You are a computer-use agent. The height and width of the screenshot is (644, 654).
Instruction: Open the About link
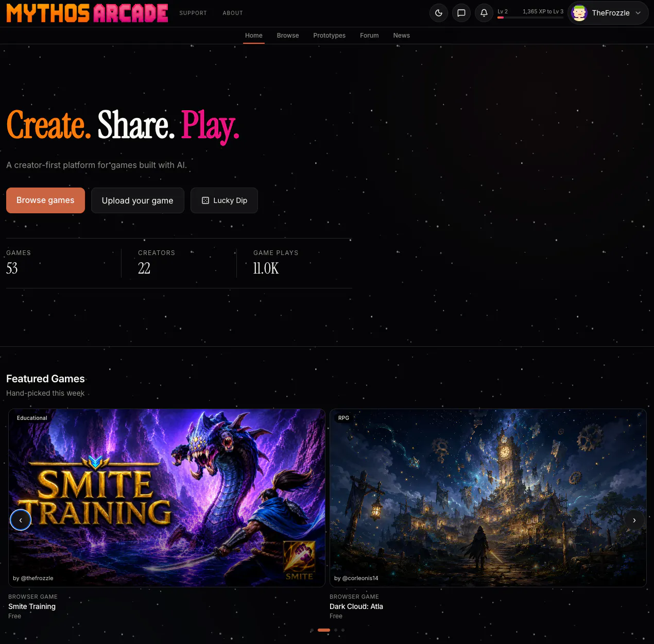(233, 13)
